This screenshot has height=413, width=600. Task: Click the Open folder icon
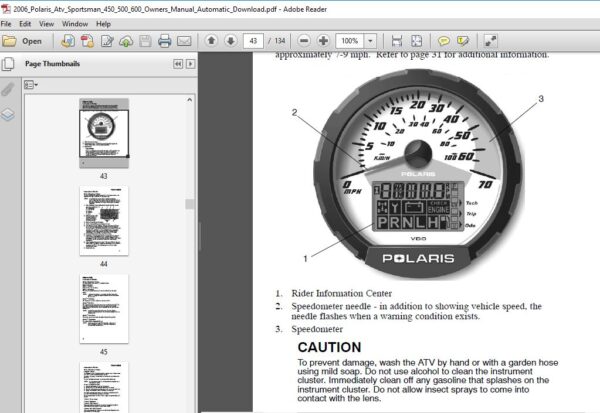coord(9,41)
